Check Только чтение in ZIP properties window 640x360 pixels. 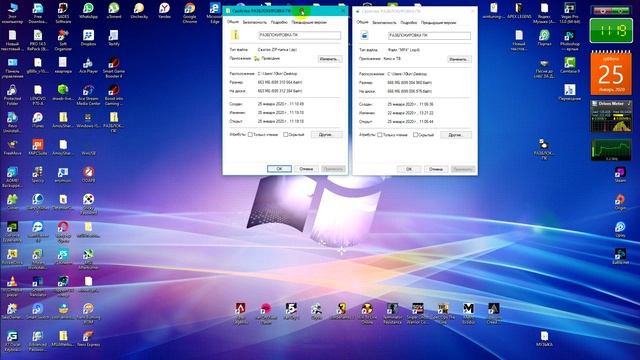pyautogui.click(x=250, y=134)
